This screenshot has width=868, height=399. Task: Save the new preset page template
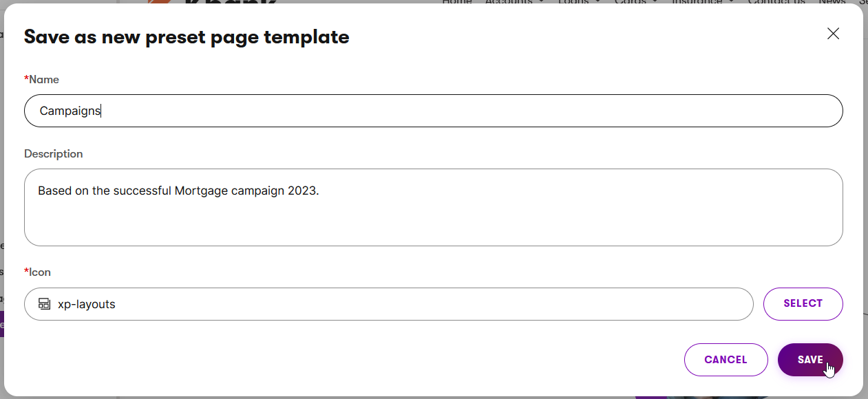pos(810,360)
